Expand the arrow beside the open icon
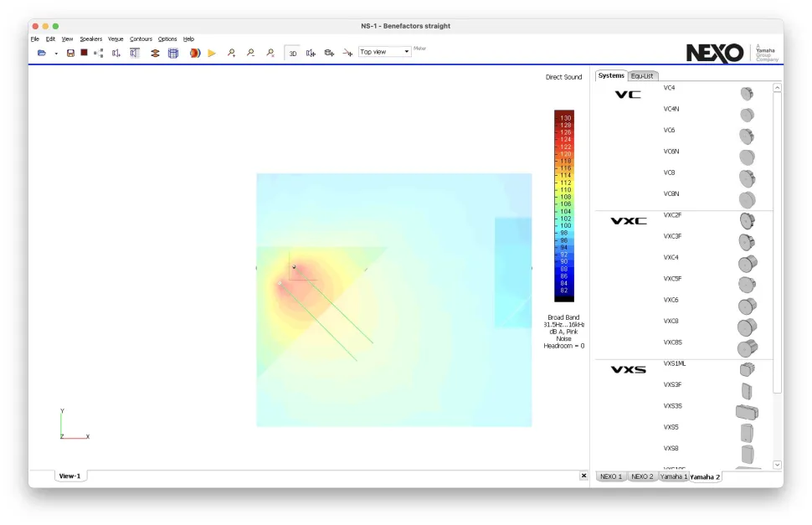Viewport: 812px width, 525px height. click(x=56, y=54)
